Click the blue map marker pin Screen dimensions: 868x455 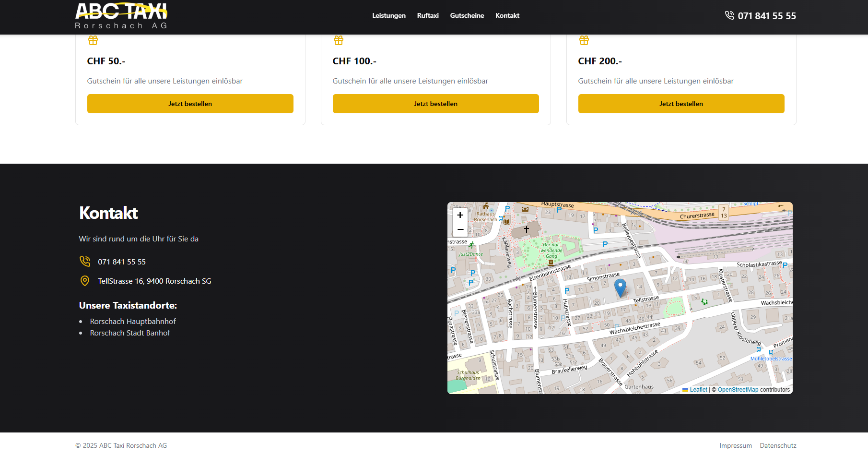(x=620, y=287)
